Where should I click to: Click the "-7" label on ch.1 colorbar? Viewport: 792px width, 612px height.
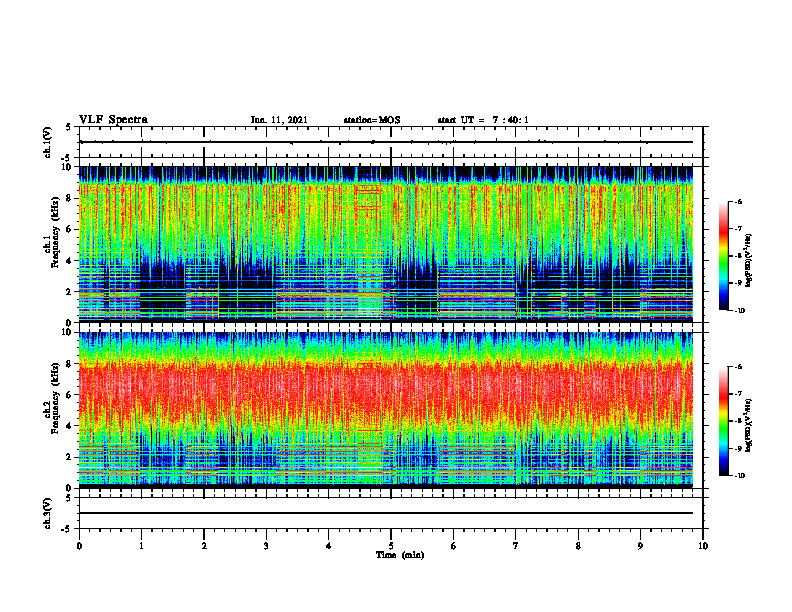click(x=738, y=229)
